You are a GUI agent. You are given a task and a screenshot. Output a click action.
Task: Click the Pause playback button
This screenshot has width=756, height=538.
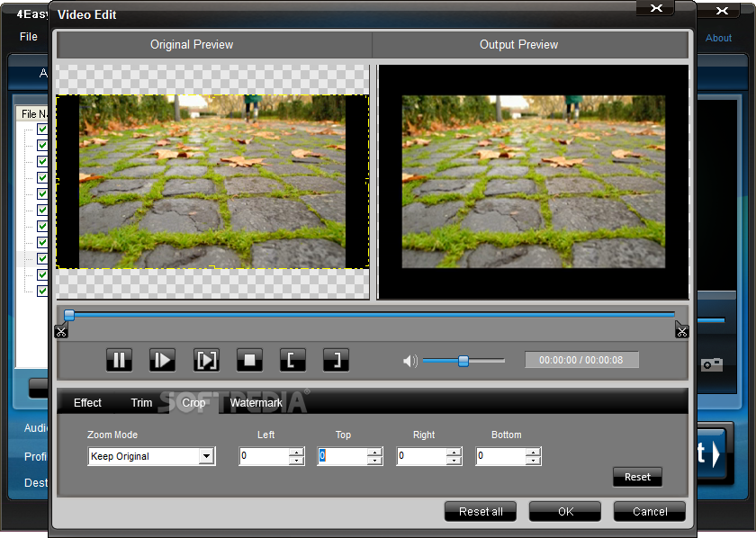click(x=119, y=361)
